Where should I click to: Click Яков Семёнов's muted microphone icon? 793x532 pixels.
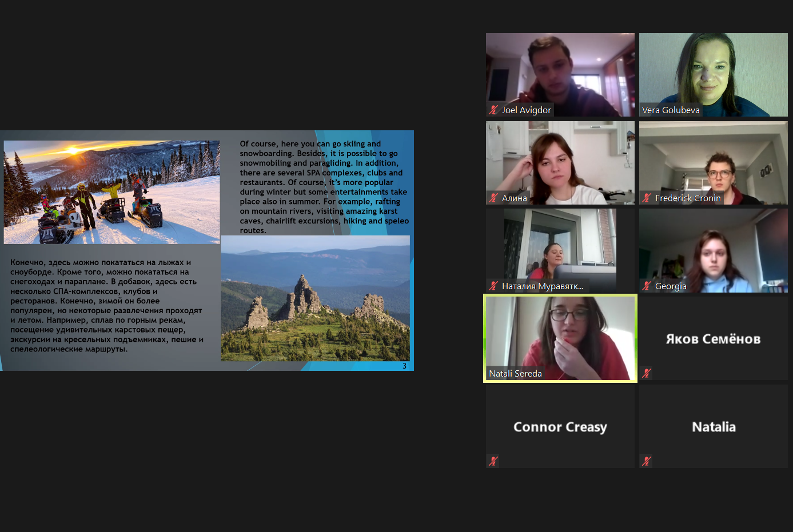[647, 373]
